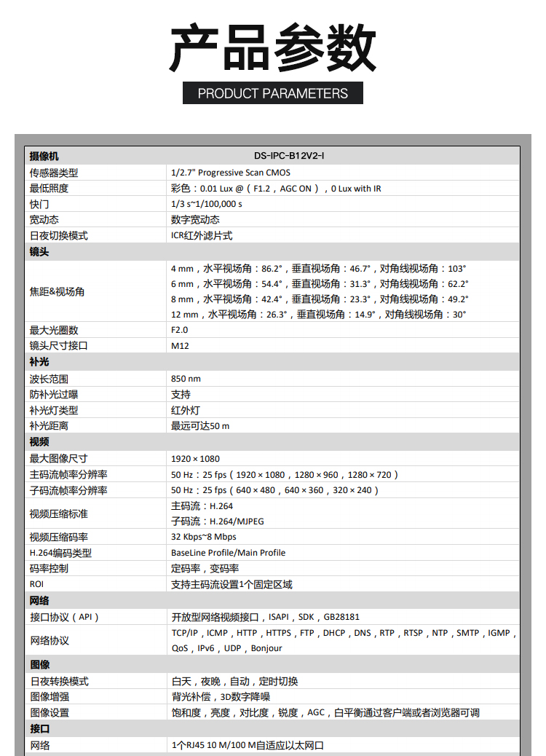The height and width of the screenshot is (756, 546).
Task: Click the 快门 label
Action: tap(39, 204)
